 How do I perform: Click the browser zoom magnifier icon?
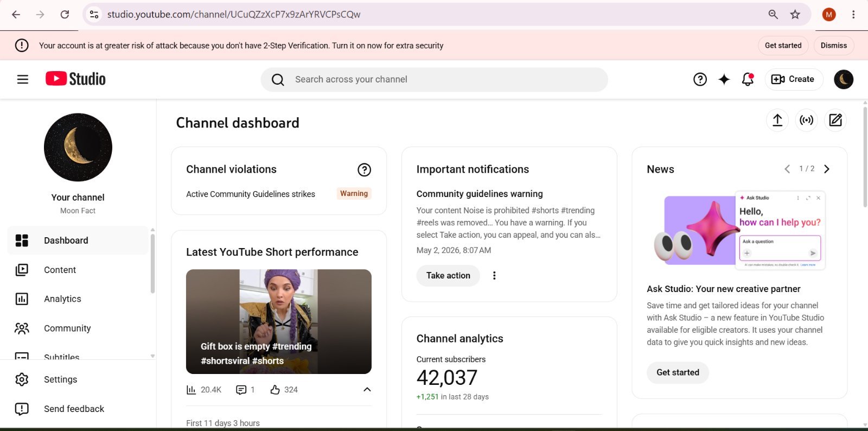pos(773,15)
